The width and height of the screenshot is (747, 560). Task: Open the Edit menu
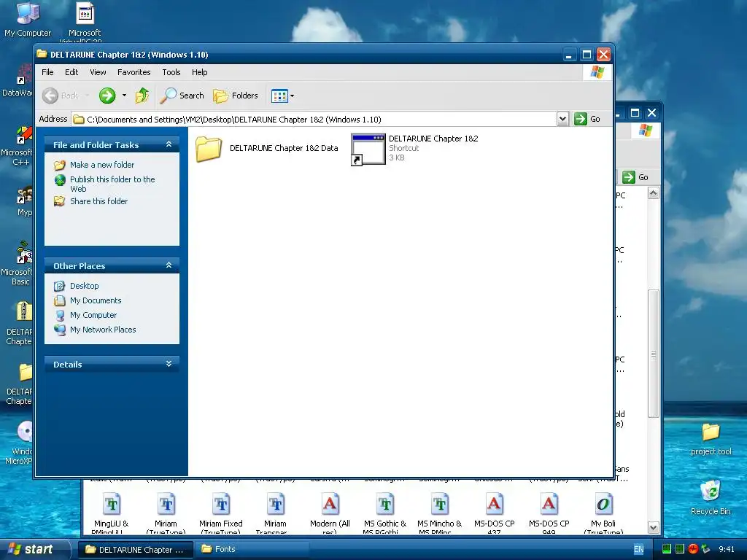coord(71,72)
